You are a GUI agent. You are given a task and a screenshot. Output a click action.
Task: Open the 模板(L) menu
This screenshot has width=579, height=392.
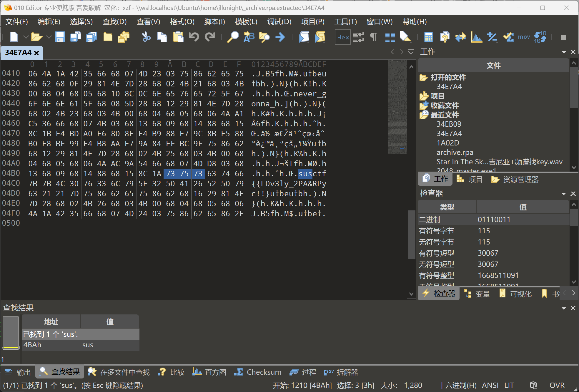coord(246,22)
